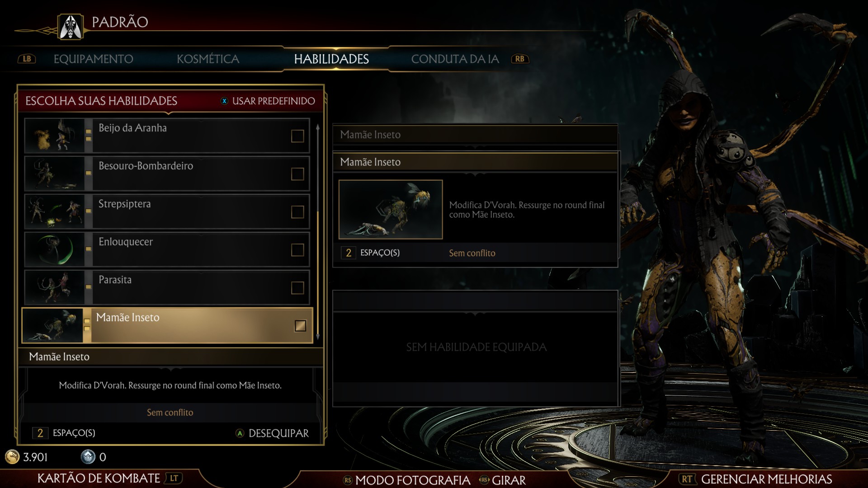Image resolution: width=868 pixels, height=488 pixels.
Task: Click the gold koin currency icon
Action: (x=12, y=457)
